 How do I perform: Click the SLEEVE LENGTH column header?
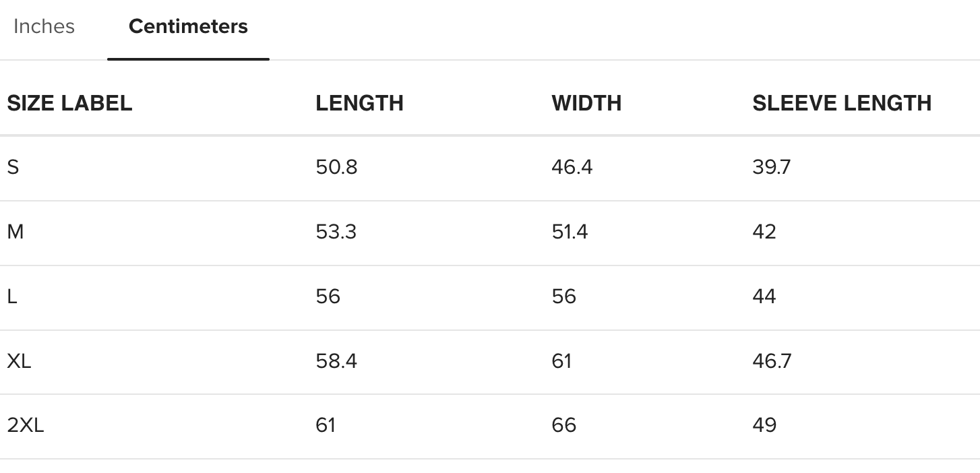click(842, 103)
